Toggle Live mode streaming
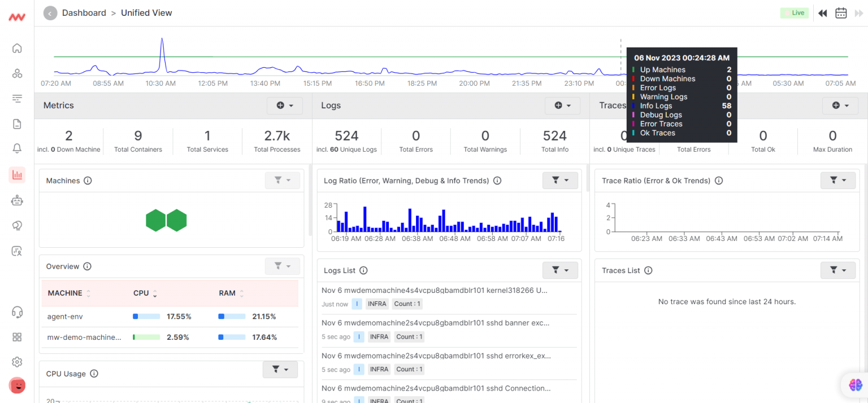Image resolution: width=868 pixels, height=403 pixels. click(795, 12)
